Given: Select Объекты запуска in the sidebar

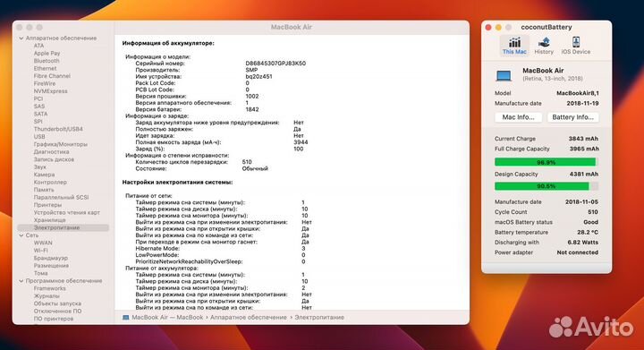Looking at the screenshot, I should click(57, 303).
